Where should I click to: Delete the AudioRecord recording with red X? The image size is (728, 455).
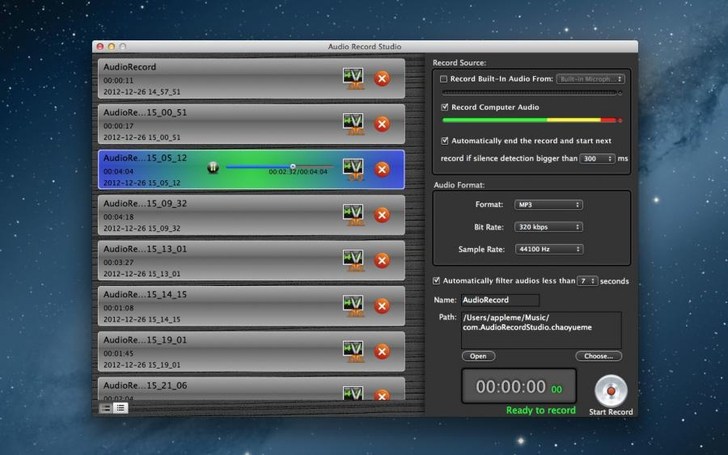coord(381,77)
